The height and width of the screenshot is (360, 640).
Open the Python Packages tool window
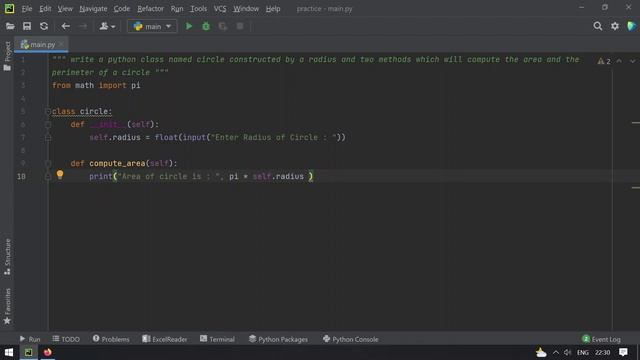tap(278, 339)
